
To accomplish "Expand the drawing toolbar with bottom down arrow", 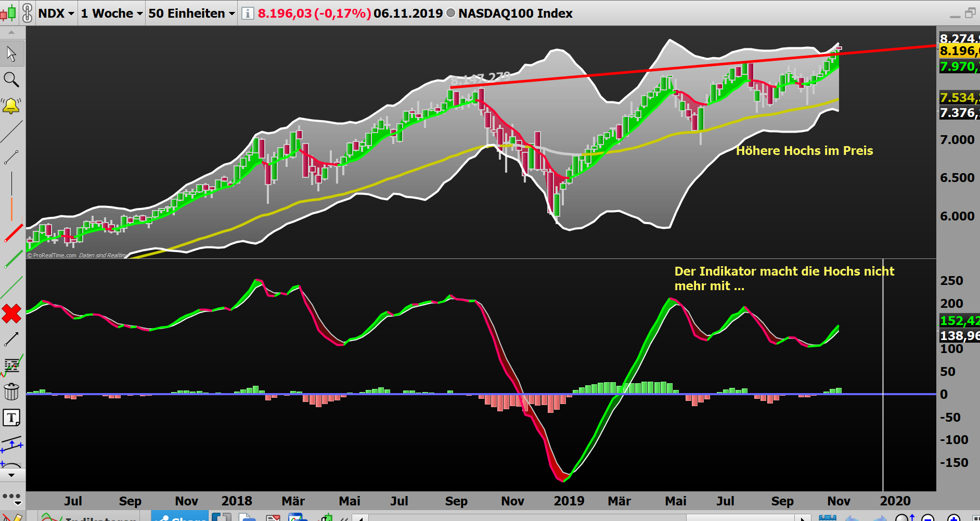I will tap(11, 475).
